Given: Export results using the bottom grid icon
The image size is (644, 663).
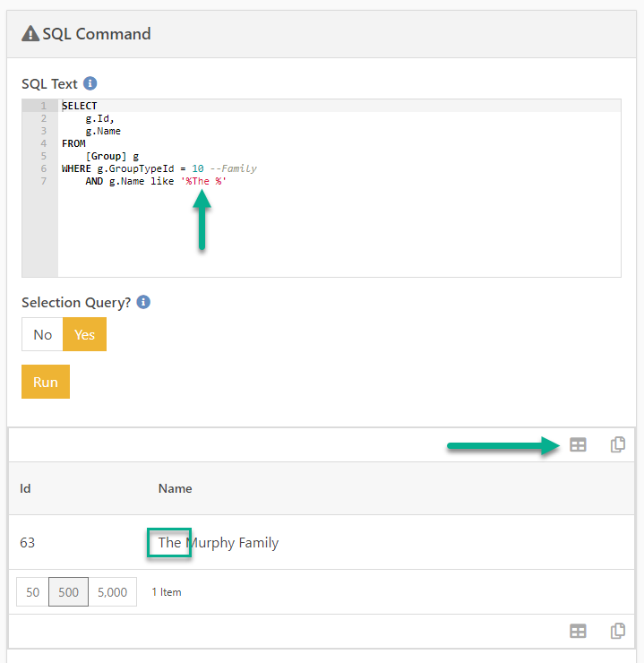Looking at the screenshot, I should click(x=578, y=632).
